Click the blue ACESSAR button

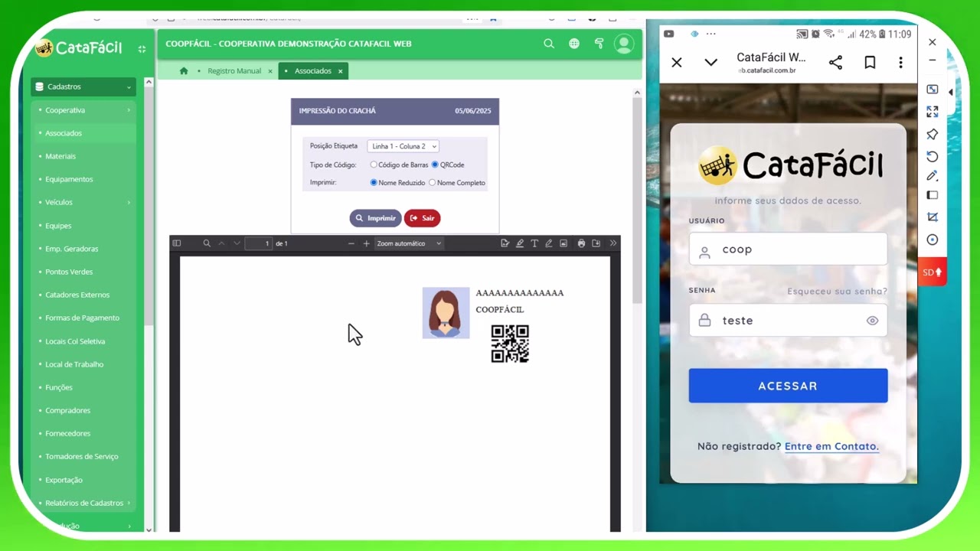pos(788,386)
